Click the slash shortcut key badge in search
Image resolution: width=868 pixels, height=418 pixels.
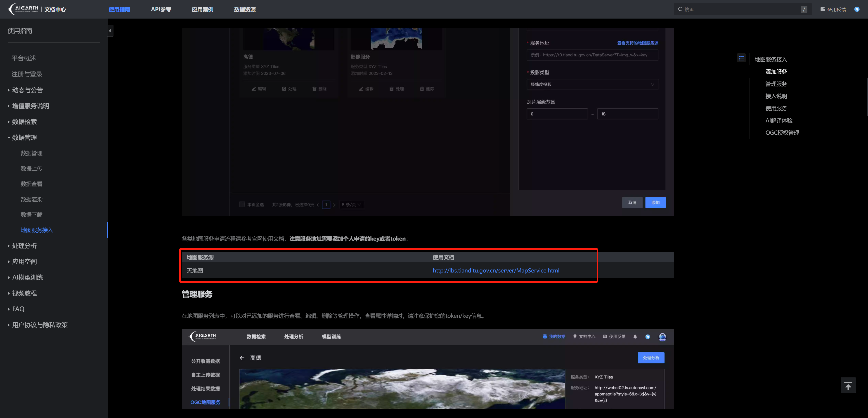804,10
